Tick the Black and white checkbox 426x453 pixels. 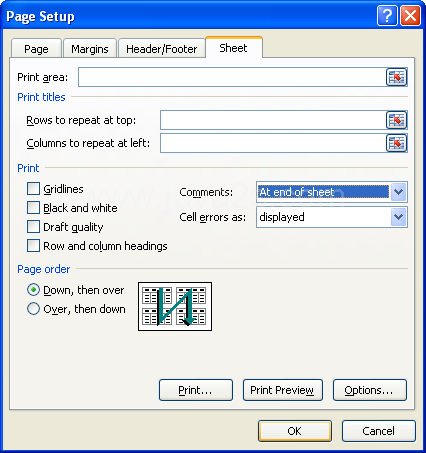(33, 208)
